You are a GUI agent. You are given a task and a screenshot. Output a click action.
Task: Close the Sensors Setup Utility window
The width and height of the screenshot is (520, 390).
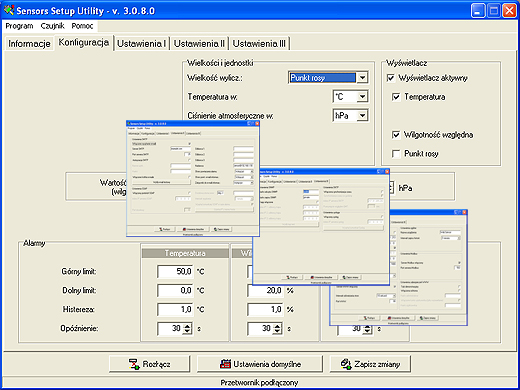click(509, 11)
